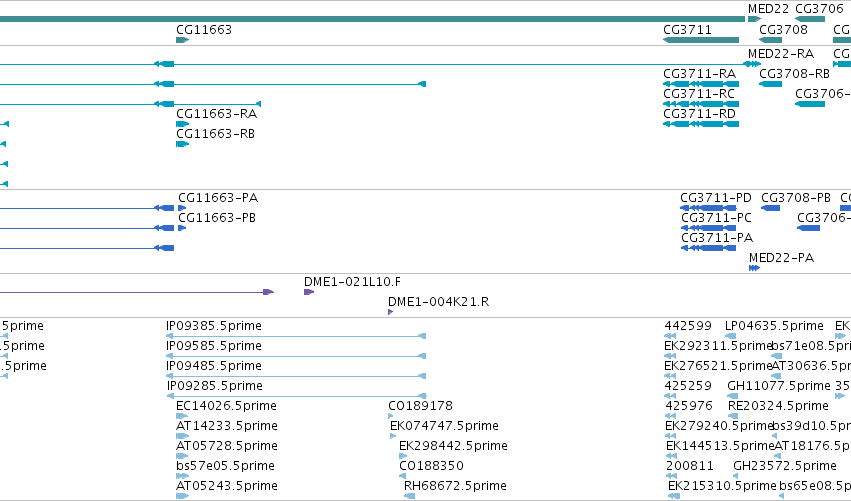Select feature CO189178
This screenshot has width=851, height=501.
[x=420, y=406]
